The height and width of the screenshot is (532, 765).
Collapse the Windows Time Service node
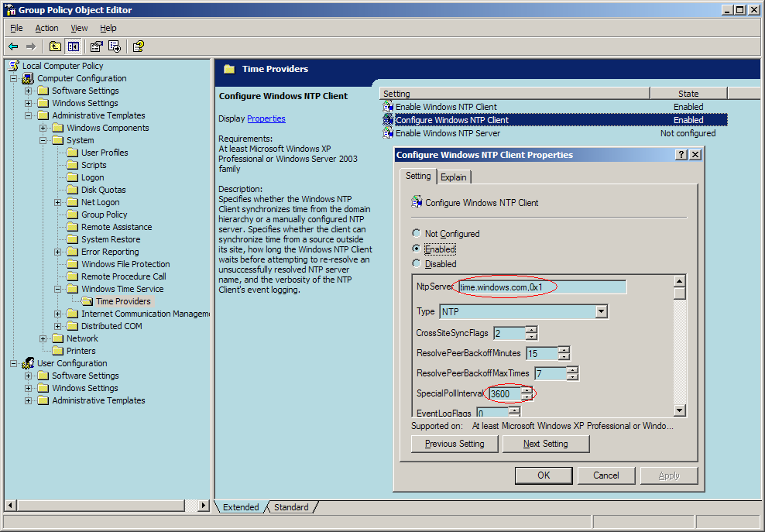pyautogui.click(x=58, y=289)
